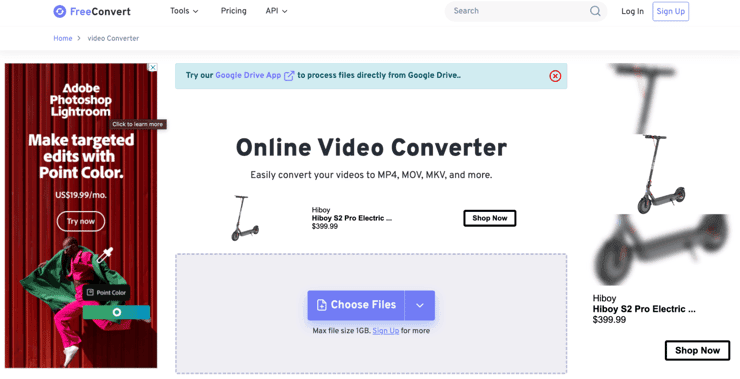
Task: Click the Point Color label in Lightroom ad
Action: [106, 293]
